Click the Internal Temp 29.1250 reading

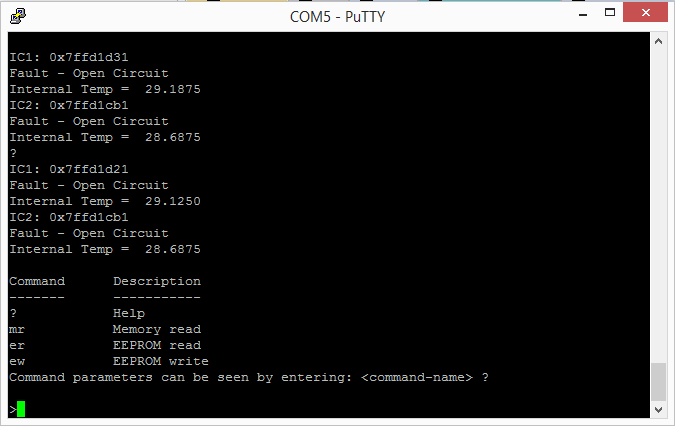pyautogui.click(x=173, y=201)
